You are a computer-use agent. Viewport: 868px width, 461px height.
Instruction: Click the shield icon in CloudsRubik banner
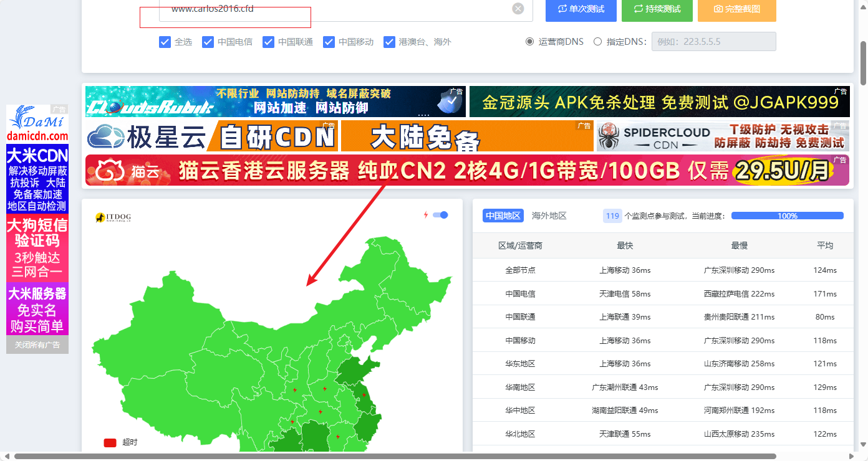(449, 102)
